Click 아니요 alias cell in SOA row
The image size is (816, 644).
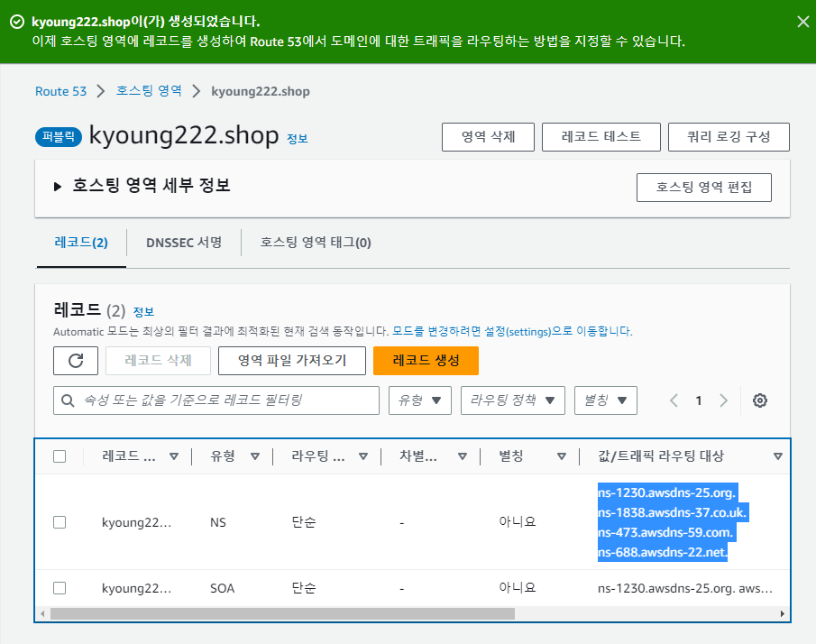pyautogui.click(x=518, y=588)
